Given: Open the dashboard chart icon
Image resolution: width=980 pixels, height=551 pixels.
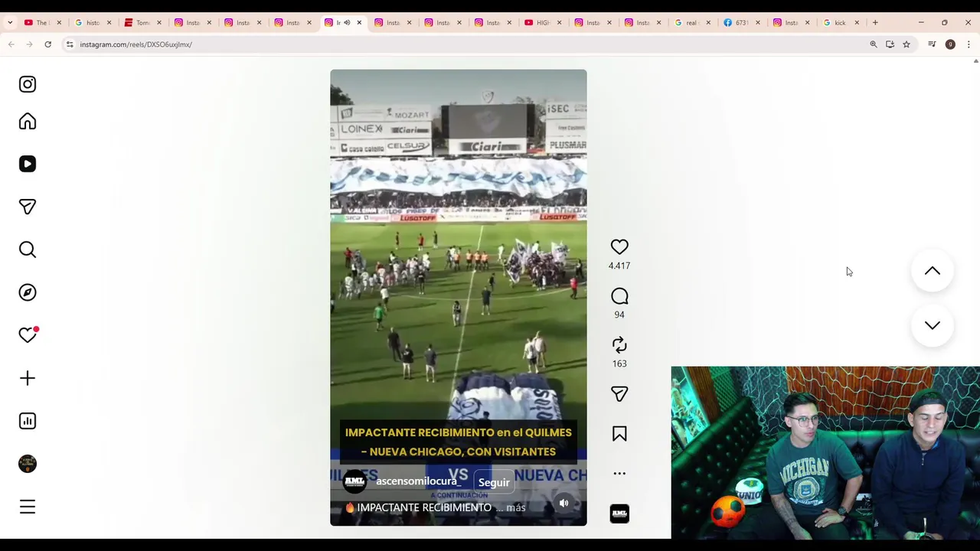Looking at the screenshot, I should [28, 421].
